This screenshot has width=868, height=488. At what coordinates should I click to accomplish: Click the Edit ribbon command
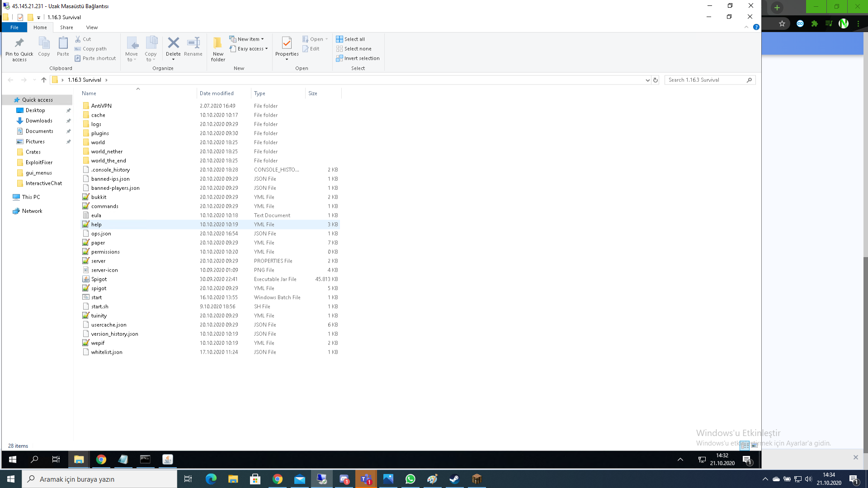pyautogui.click(x=311, y=49)
